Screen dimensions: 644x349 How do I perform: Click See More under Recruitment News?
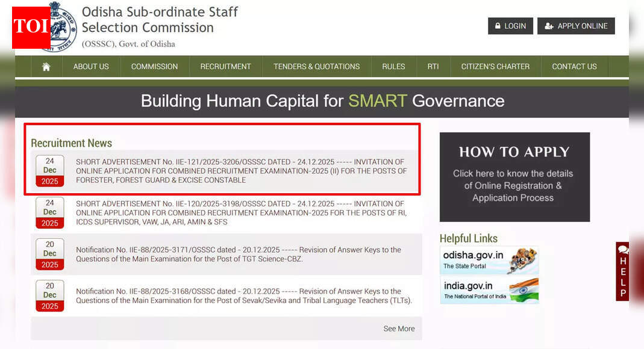(x=399, y=329)
